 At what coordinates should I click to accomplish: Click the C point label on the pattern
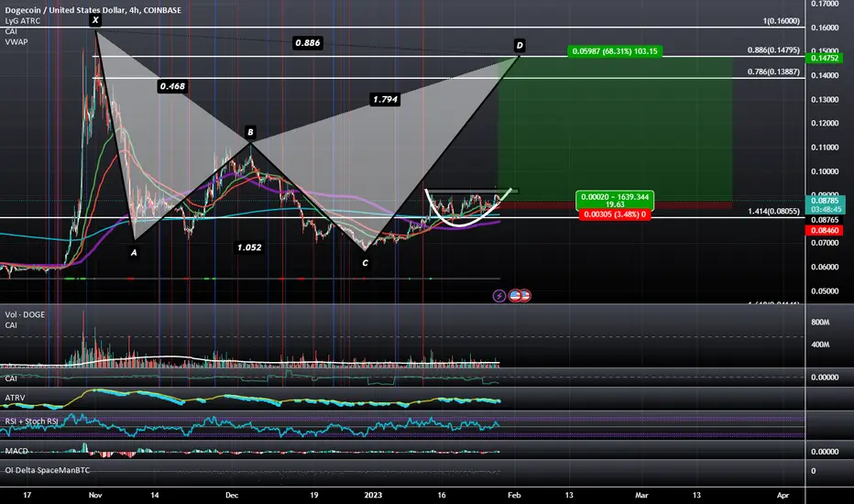[x=366, y=263]
